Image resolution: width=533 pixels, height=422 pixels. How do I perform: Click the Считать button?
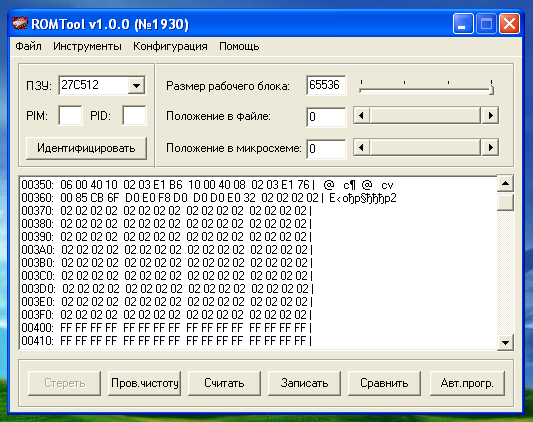pos(224,383)
